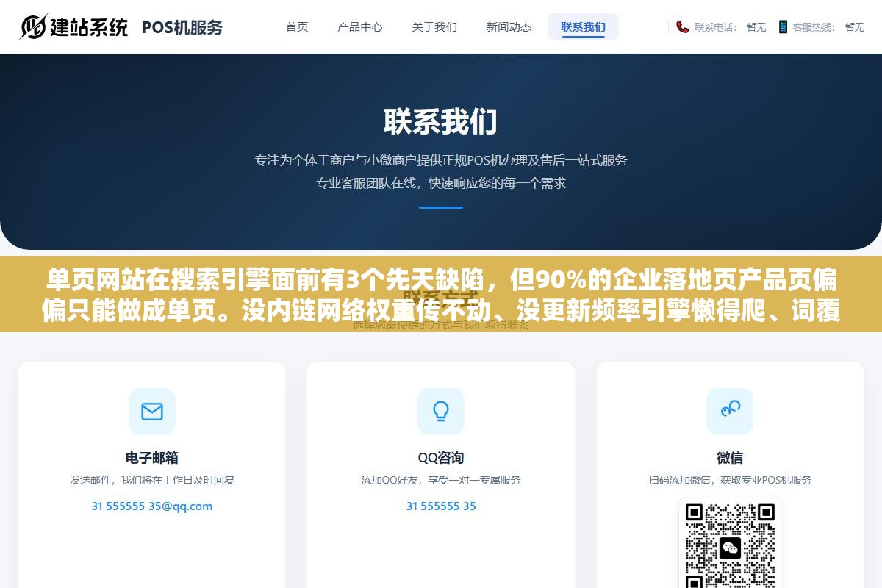Click the banner line 专业客服团队在线，快速响应您的每一个需求
This screenshot has height=588, width=882.
[x=441, y=183]
